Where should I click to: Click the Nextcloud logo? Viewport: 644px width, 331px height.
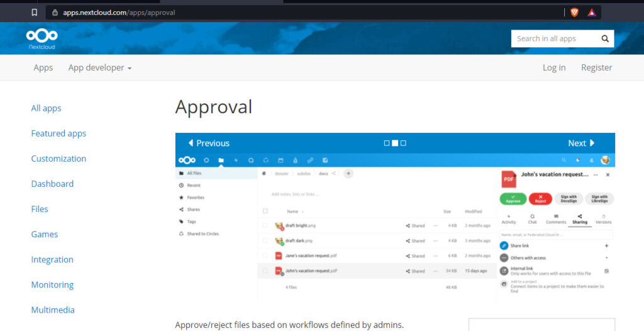42,39
